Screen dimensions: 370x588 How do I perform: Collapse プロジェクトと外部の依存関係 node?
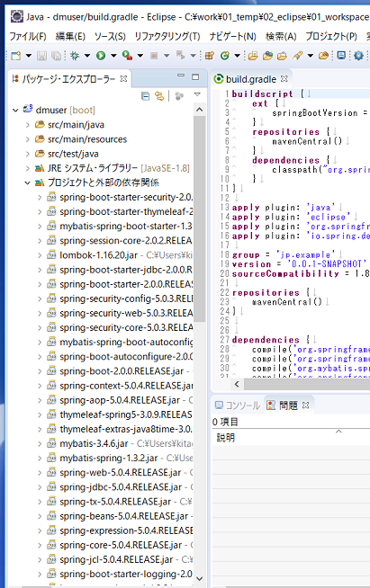click(x=27, y=183)
